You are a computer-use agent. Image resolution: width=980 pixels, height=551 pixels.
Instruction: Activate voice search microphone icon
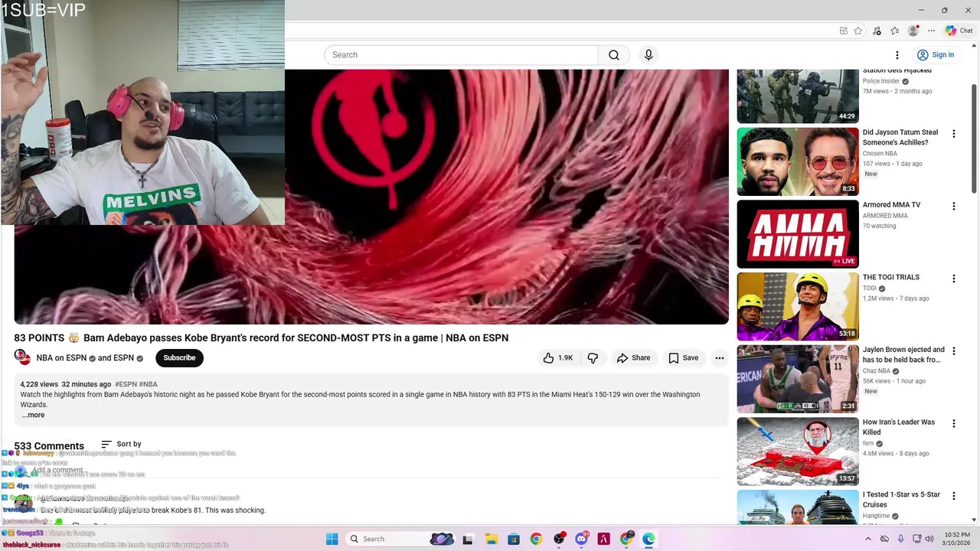coord(648,55)
